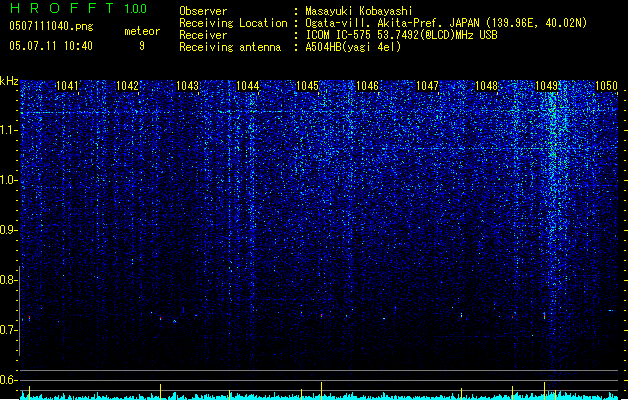The width and height of the screenshot is (629, 400).
Task: Click the 0.7 frequency axis label
Action: tap(8, 330)
